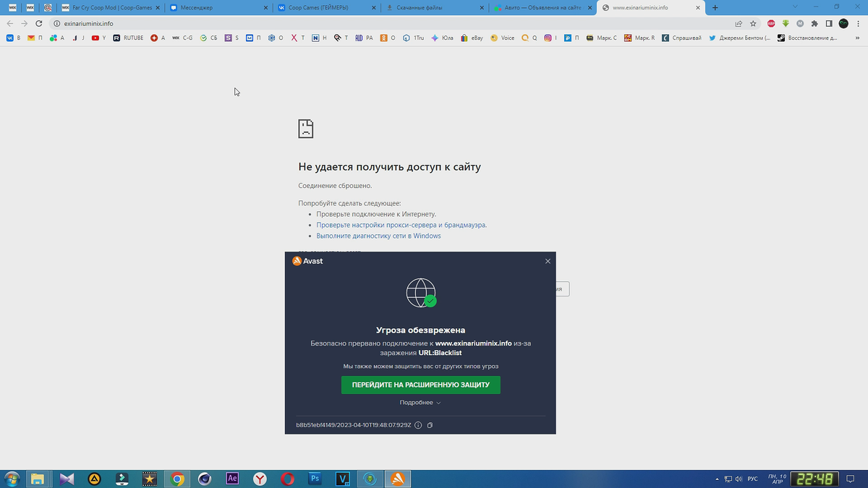Click the reload page button
868x488 pixels.
coord(39,23)
